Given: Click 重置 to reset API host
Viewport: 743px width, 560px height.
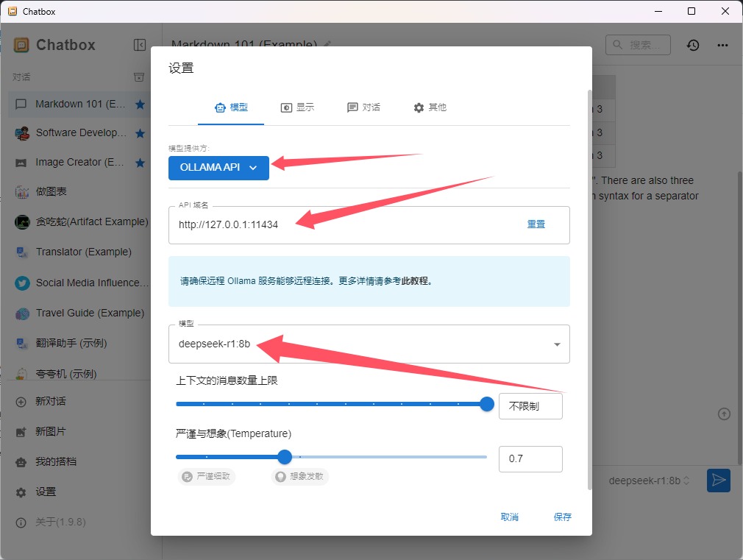Looking at the screenshot, I should [536, 224].
